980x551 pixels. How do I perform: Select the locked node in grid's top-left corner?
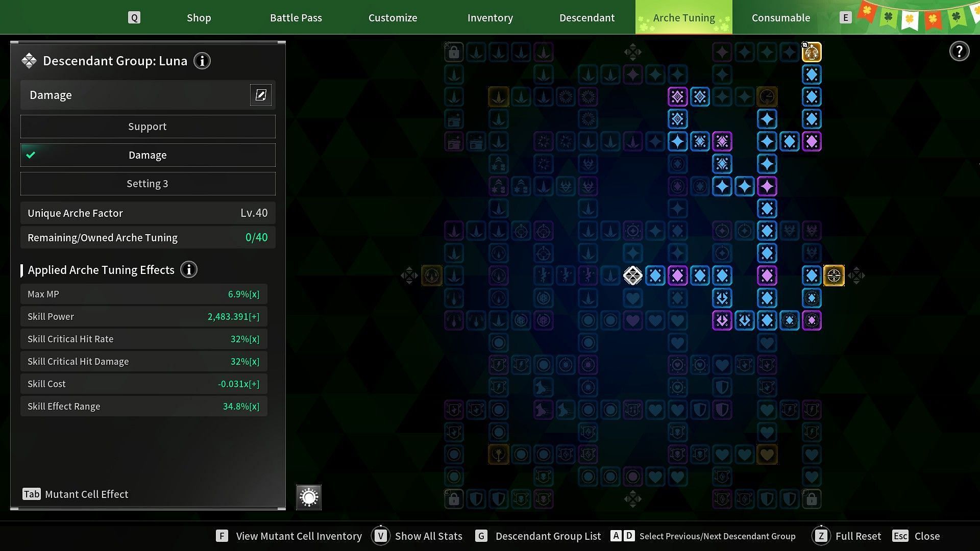(454, 52)
